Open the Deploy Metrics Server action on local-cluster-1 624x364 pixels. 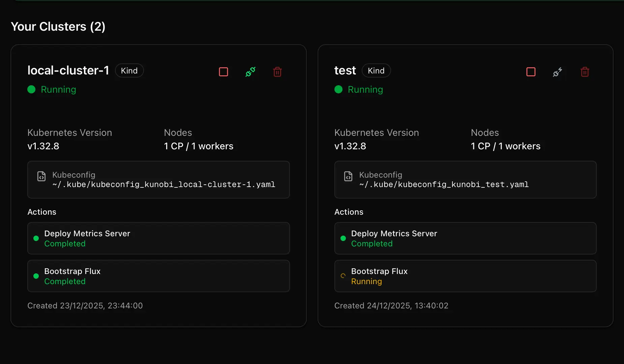coord(158,238)
